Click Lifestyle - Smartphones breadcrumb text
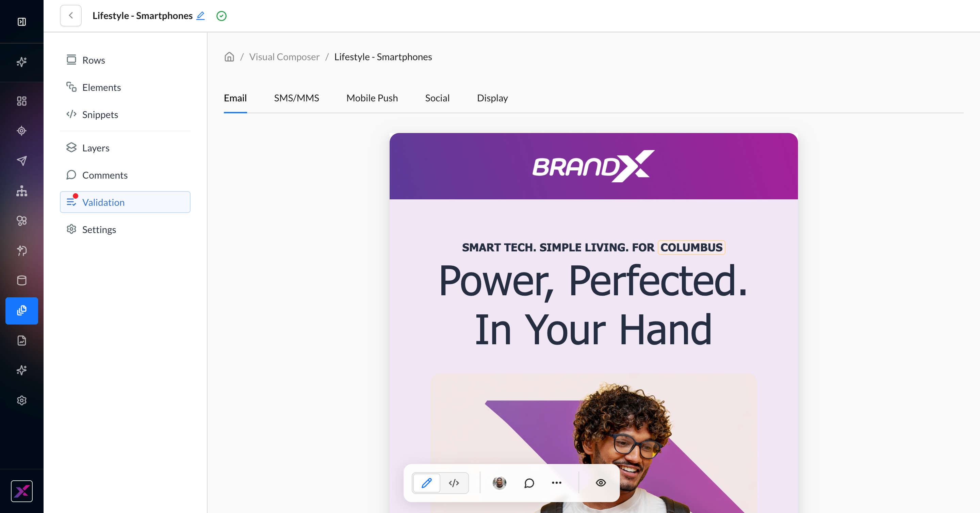980x513 pixels. click(383, 57)
